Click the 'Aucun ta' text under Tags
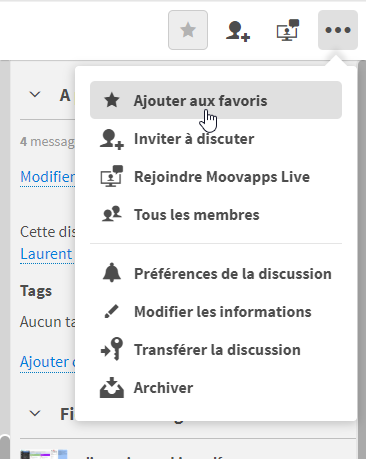The image size is (366, 459). (48, 322)
